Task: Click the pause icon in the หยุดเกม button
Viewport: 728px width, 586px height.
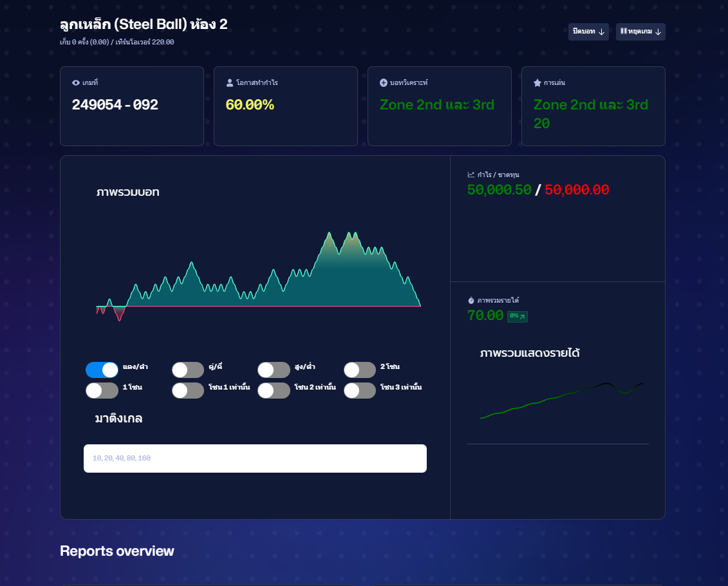Action: click(x=624, y=32)
